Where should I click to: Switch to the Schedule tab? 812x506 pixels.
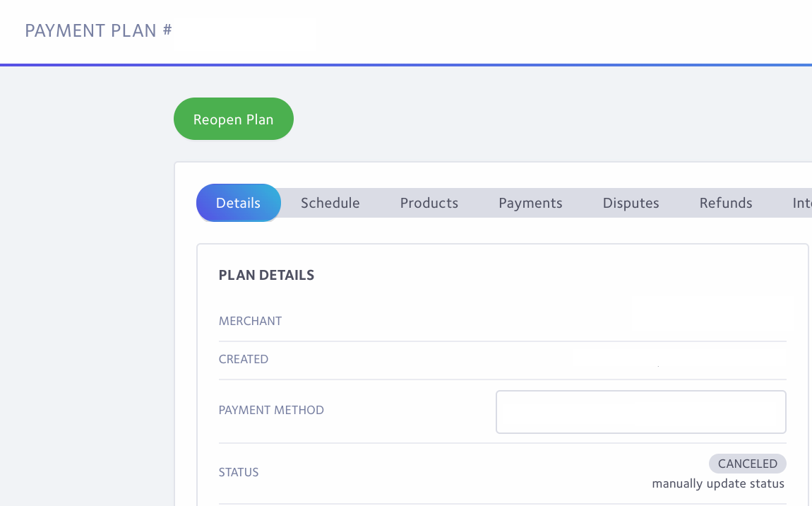tap(330, 203)
